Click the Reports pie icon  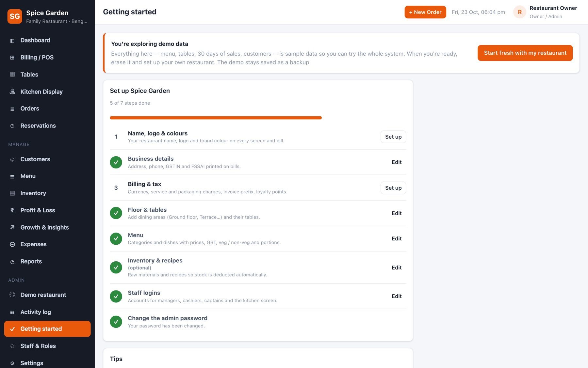[x=12, y=262]
